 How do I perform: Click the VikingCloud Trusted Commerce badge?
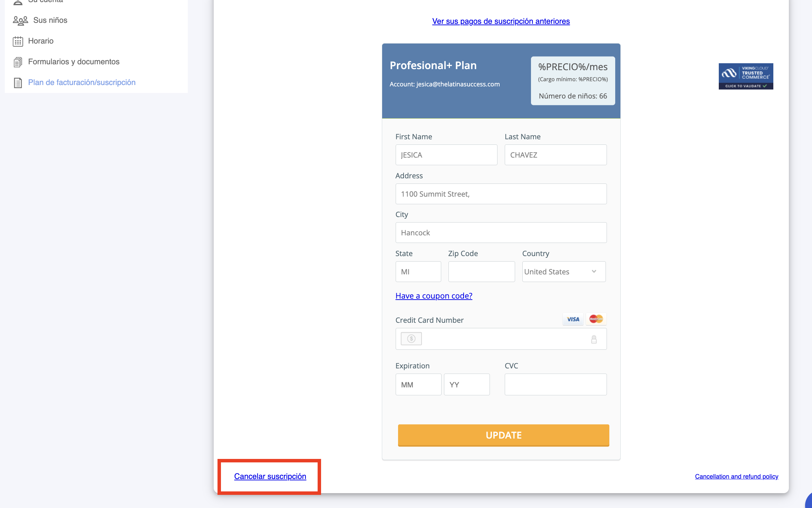point(746,76)
